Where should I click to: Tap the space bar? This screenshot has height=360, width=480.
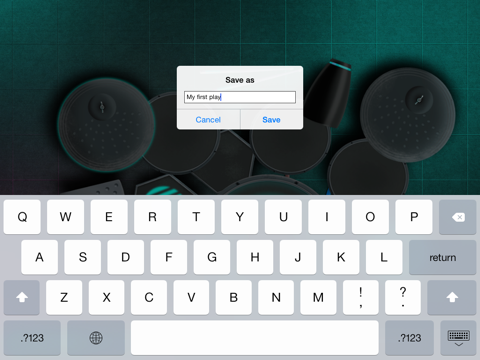(x=255, y=338)
